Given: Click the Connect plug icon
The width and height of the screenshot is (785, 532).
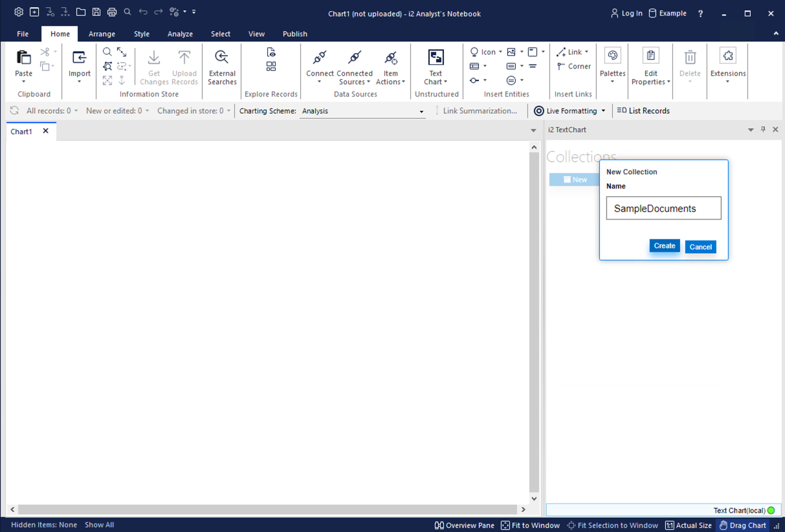Looking at the screenshot, I should pos(320,58).
